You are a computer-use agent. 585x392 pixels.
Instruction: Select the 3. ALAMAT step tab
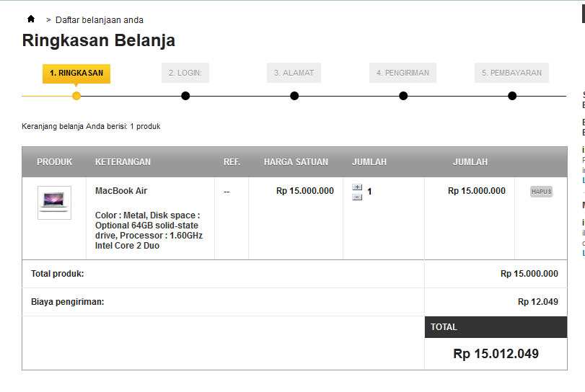click(294, 73)
